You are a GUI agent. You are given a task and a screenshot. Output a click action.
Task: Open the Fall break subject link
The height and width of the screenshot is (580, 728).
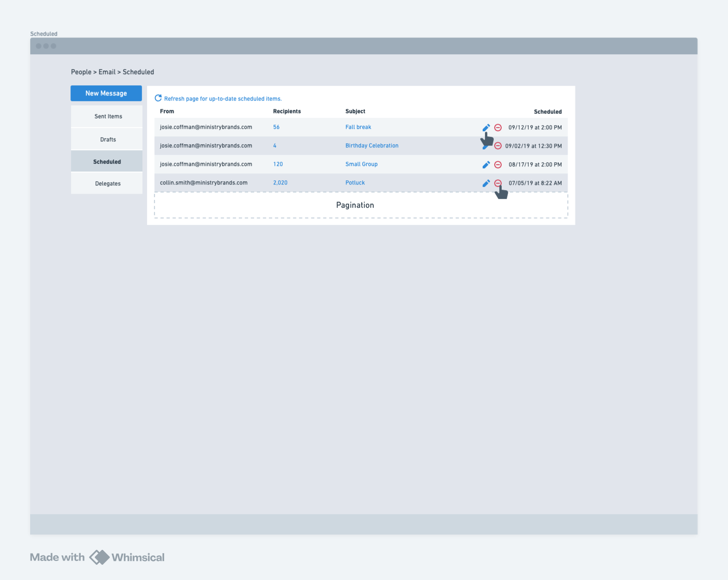(x=358, y=127)
